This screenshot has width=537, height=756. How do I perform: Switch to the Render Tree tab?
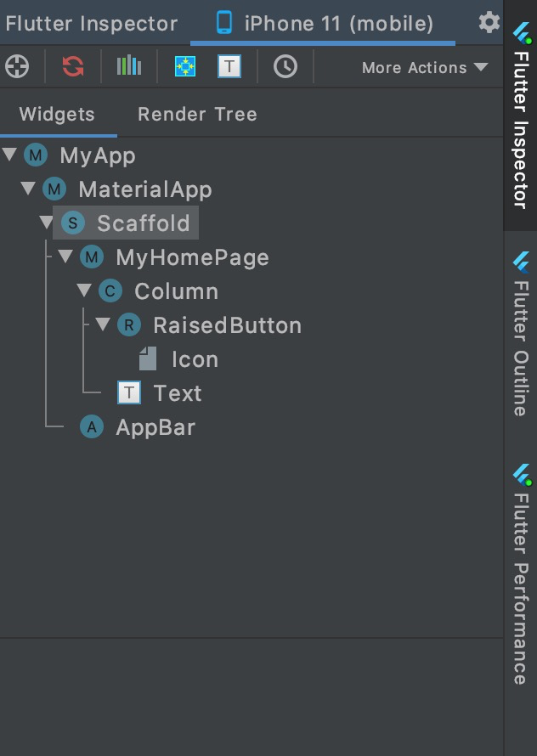click(x=197, y=114)
